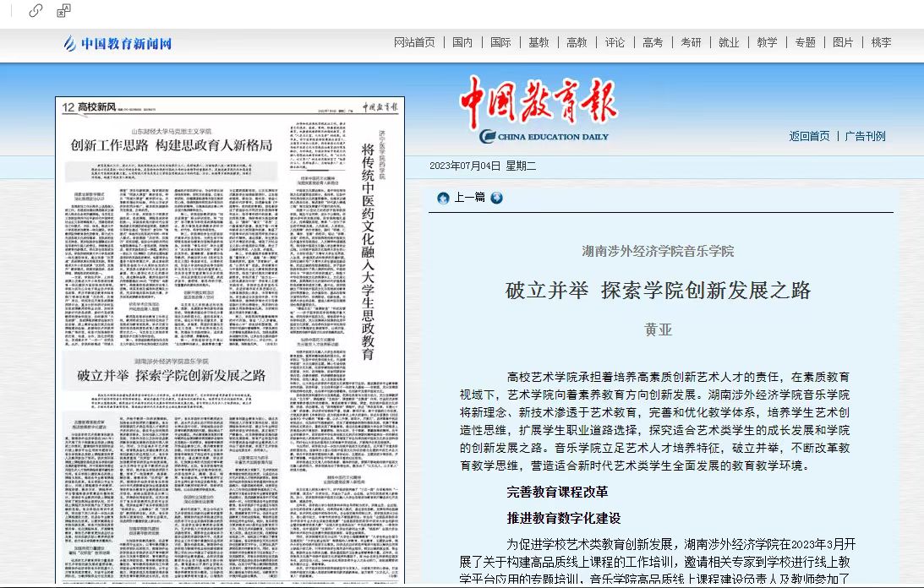Click subtitle 湖南涉外经济学院音乐学院
Viewport: 924px width, 588px height.
click(659, 252)
